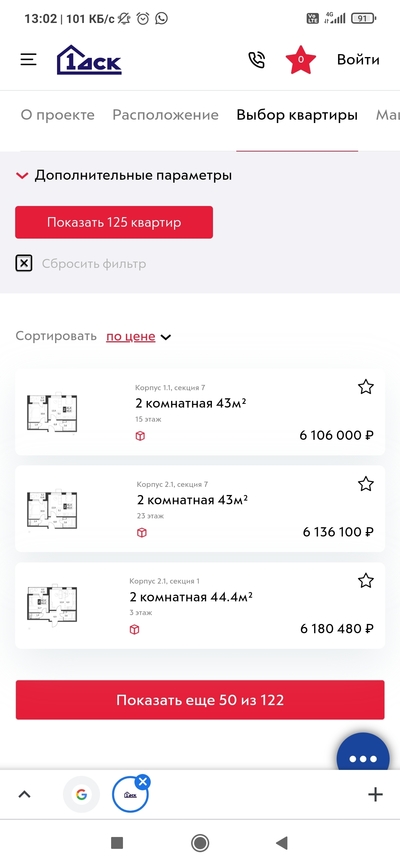The image size is (400, 867).
Task: Tap 3D cube icon on 6 136 100 ₽ apartment
Action: click(x=142, y=533)
